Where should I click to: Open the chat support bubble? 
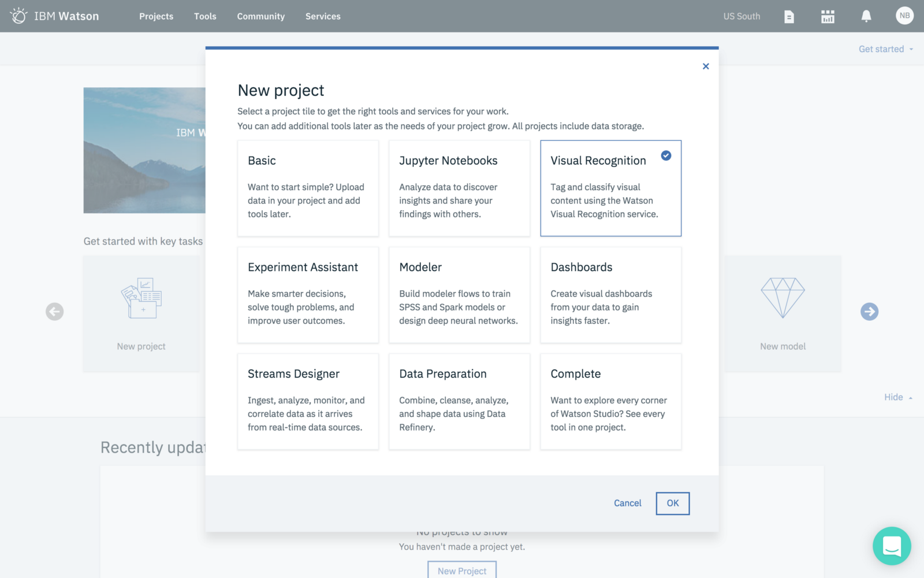click(892, 546)
